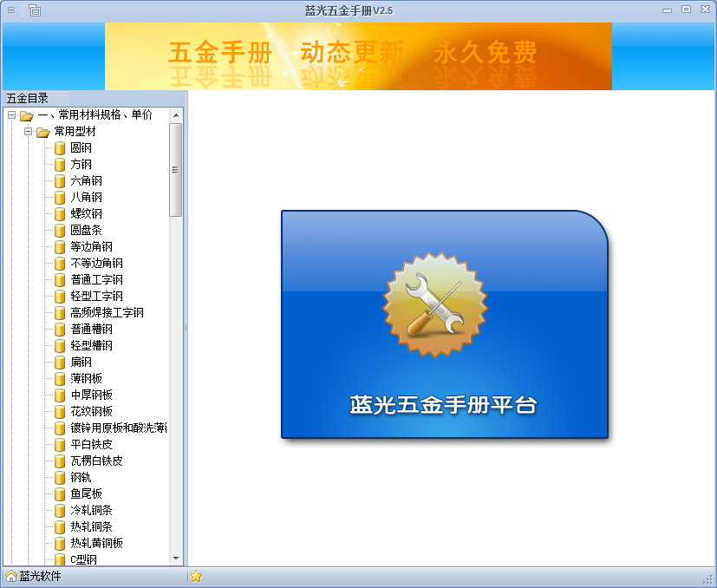Click the cylinder icon beside 薄钢板
The height and width of the screenshot is (588, 717).
tap(60, 378)
